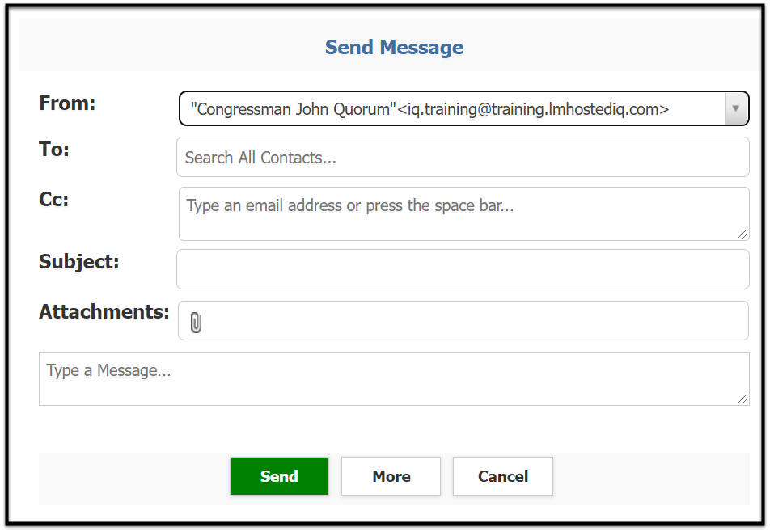Viewport: 770px width, 532px height.
Task: Click the corner handle of the body textarea
Action: coord(744,399)
